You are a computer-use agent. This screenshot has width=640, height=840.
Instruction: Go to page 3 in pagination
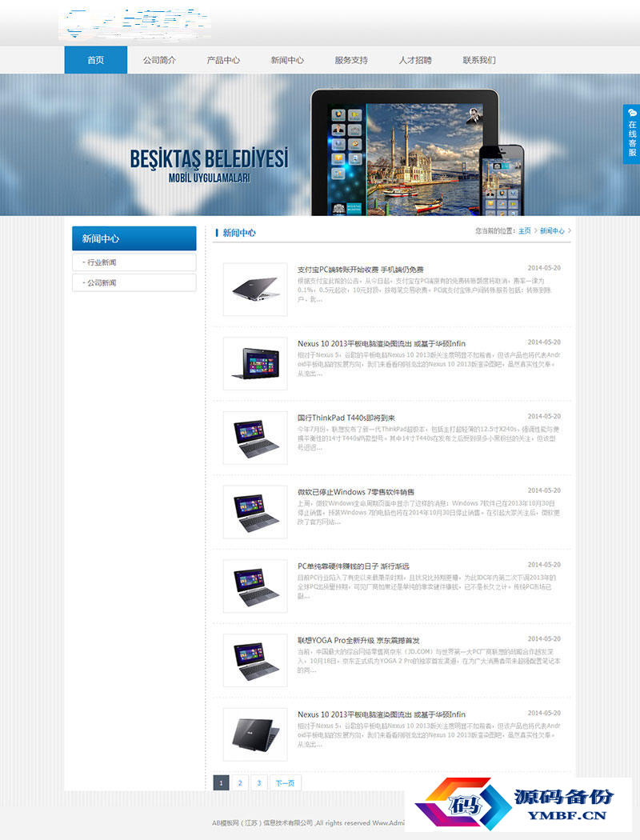pos(258,782)
